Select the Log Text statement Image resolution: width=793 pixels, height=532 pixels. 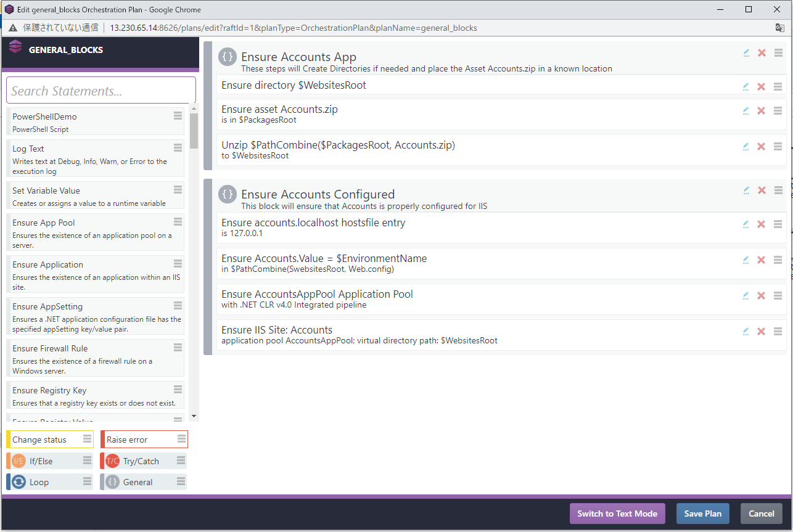pyautogui.click(x=96, y=158)
